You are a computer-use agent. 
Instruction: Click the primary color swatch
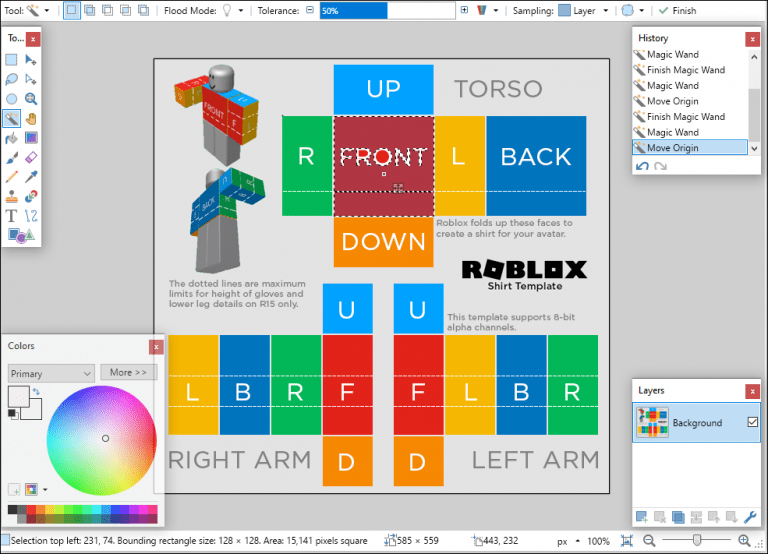[x=18, y=396]
